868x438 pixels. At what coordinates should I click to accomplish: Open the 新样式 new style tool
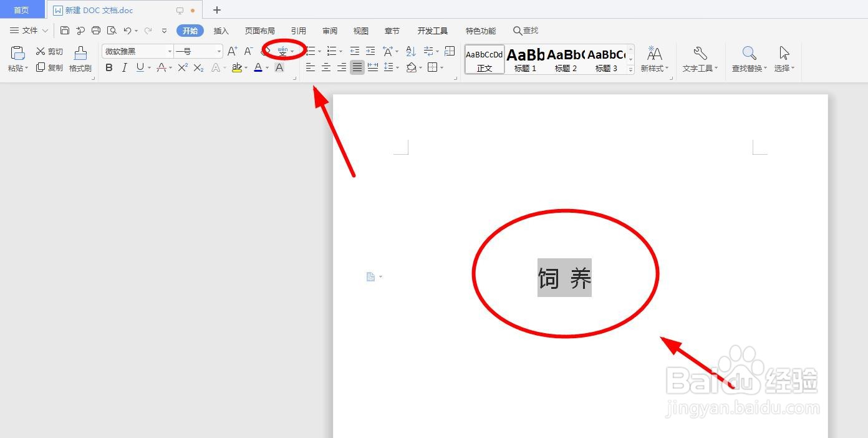(655, 59)
